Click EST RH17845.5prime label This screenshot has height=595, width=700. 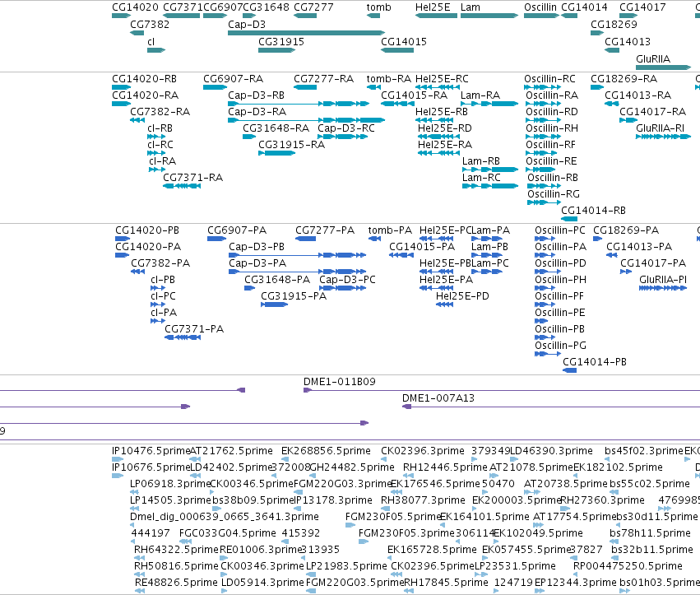point(446,583)
